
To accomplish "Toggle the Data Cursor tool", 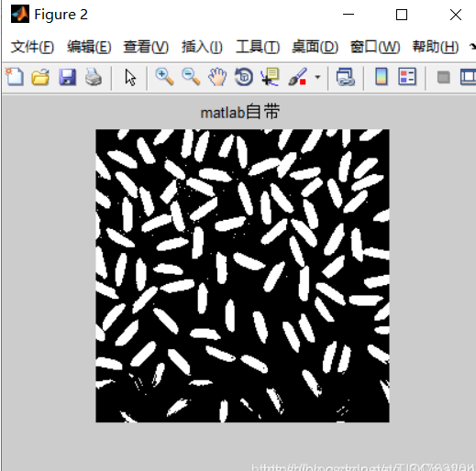I will point(270,77).
